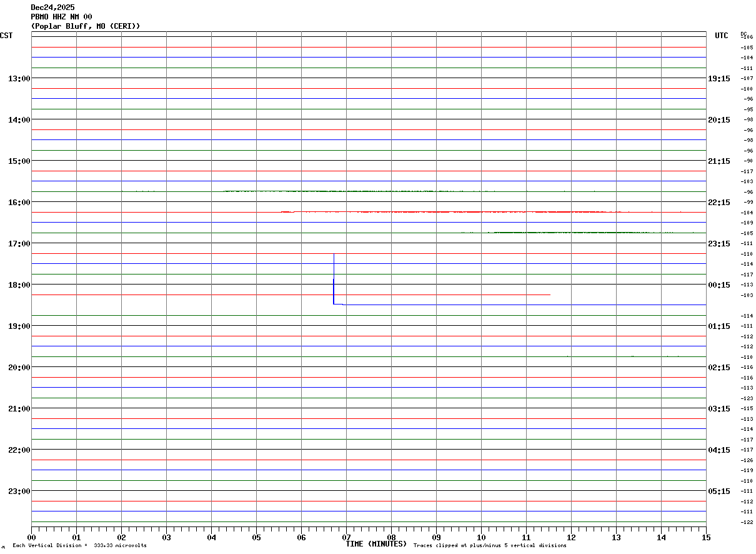The width and height of the screenshot is (756, 554).
Task: Click minute 03 on the bottom time axis
Action: [167, 537]
